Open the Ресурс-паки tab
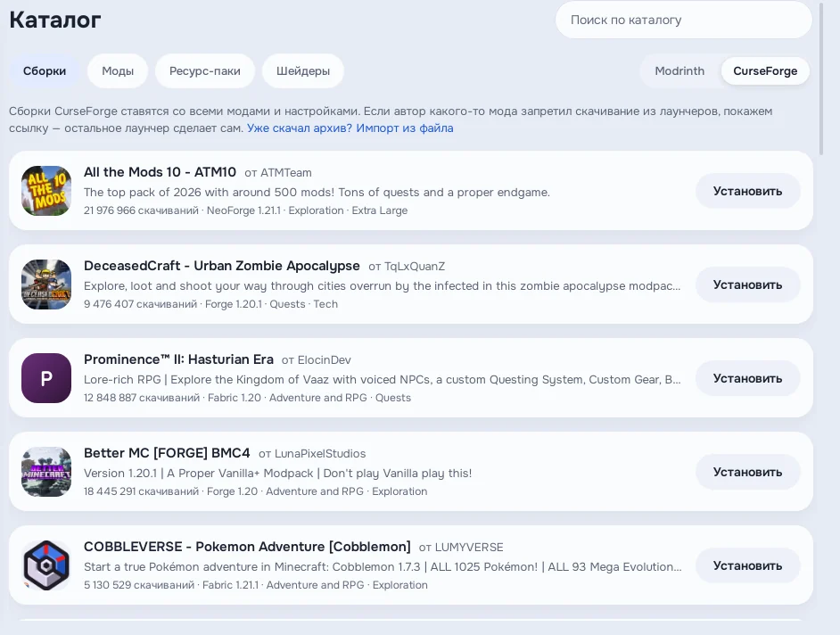The width and height of the screenshot is (840, 635). [x=204, y=70]
